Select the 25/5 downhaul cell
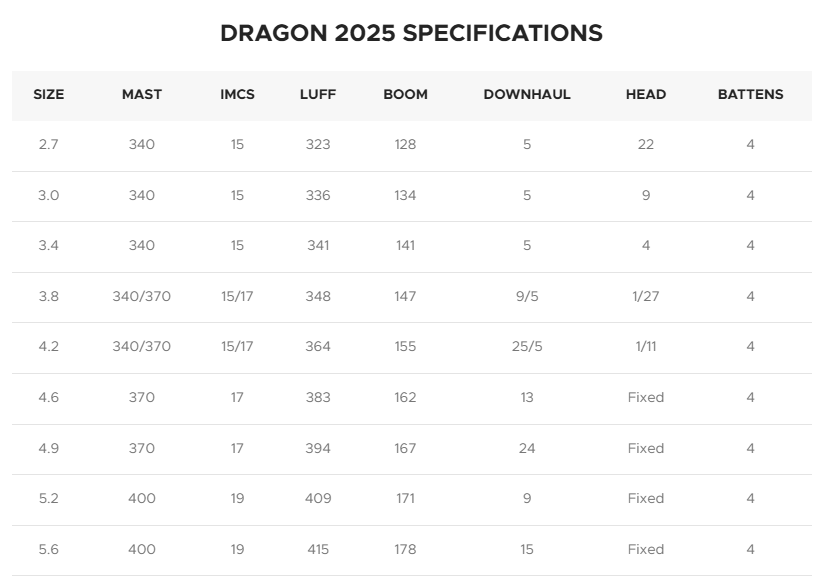 [x=527, y=346]
